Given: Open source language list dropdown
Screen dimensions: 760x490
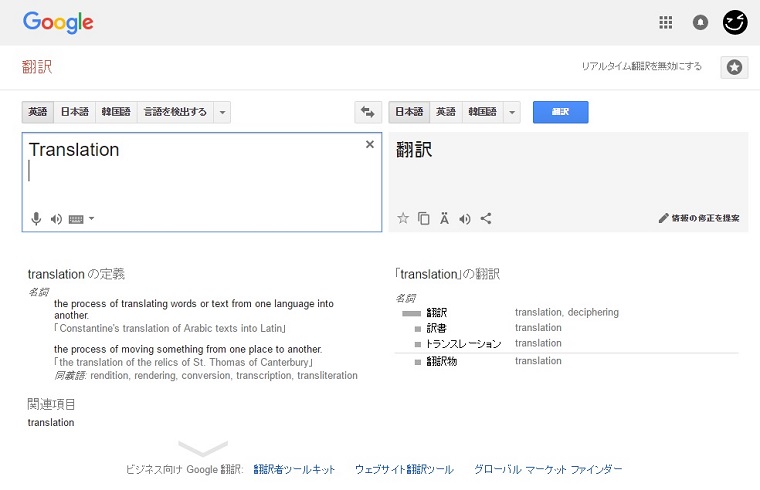Looking at the screenshot, I should click(x=222, y=112).
